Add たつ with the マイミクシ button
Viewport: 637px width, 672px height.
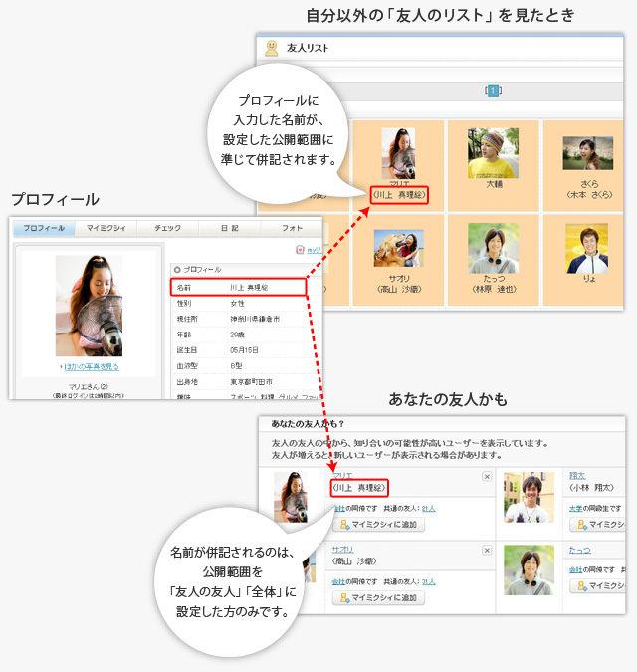597,585
